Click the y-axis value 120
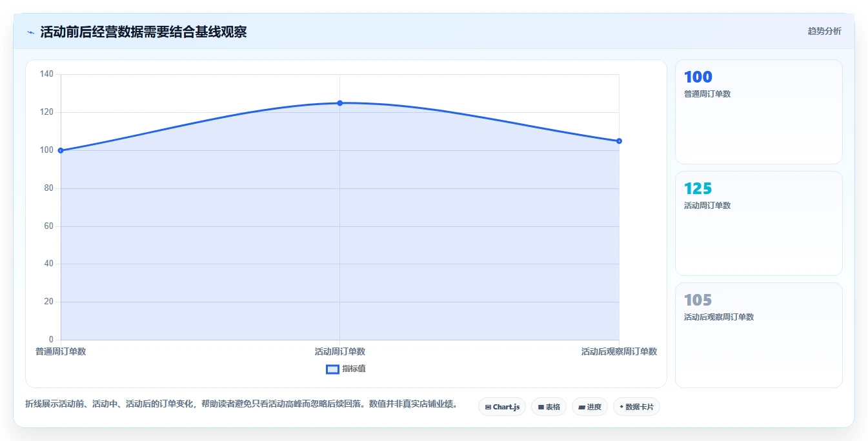The image size is (868, 441). (x=46, y=112)
